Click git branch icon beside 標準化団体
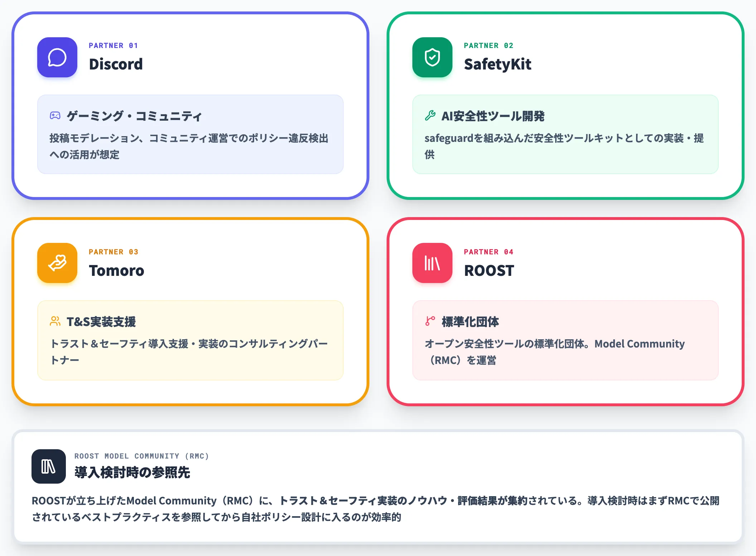The image size is (756, 556). coord(430,321)
